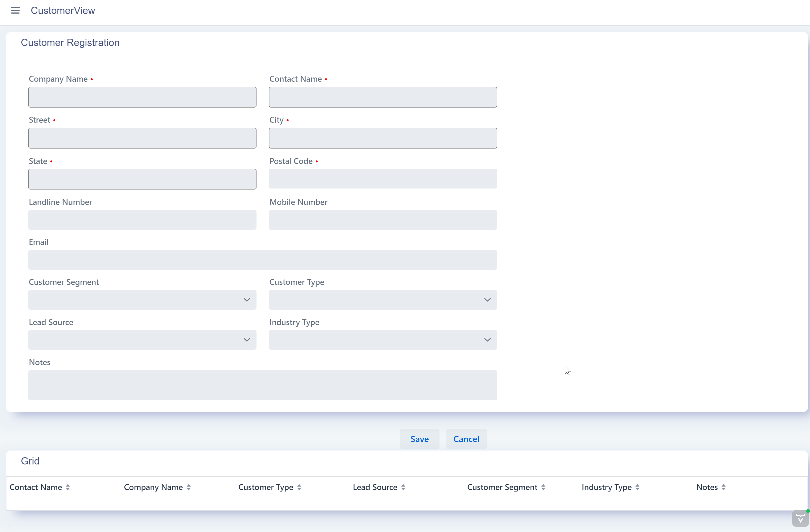Viewport: 810px width, 532px height.
Task: Open the hamburger navigation menu
Action: (x=15, y=10)
